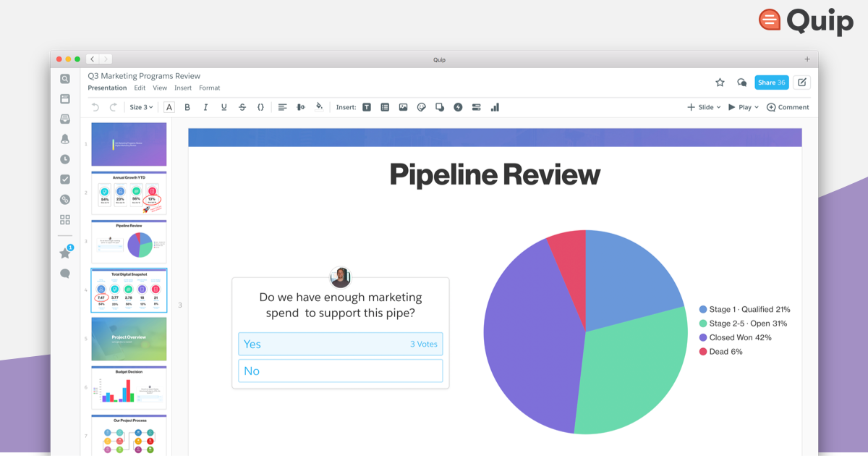Image resolution: width=868 pixels, height=456 pixels.
Task: Insert an image into the slide
Action: click(x=403, y=106)
